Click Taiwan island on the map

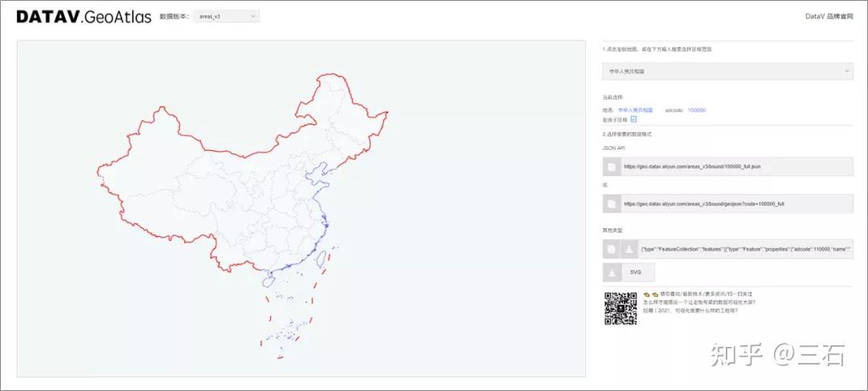coord(320,259)
